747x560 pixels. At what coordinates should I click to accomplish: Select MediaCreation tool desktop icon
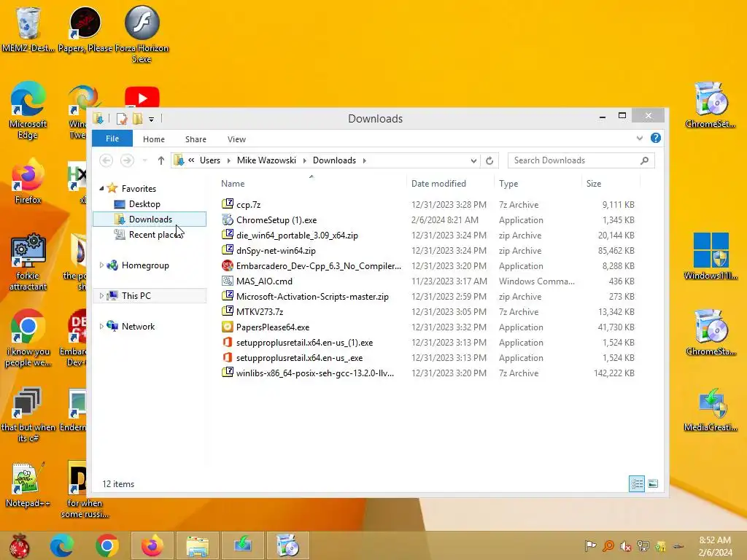coord(711,410)
